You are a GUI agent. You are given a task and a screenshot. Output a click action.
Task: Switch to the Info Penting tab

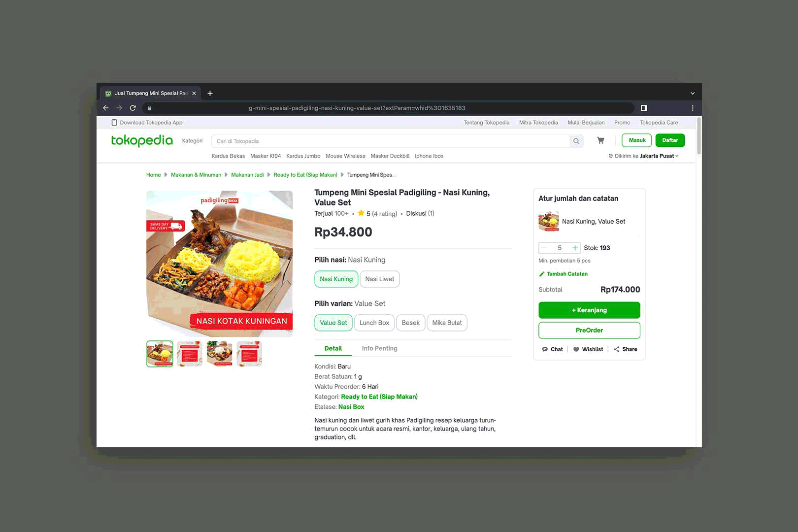[380, 348]
